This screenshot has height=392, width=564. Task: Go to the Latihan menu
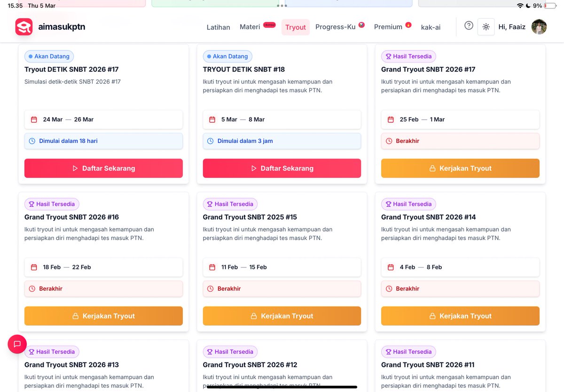[219, 27]
